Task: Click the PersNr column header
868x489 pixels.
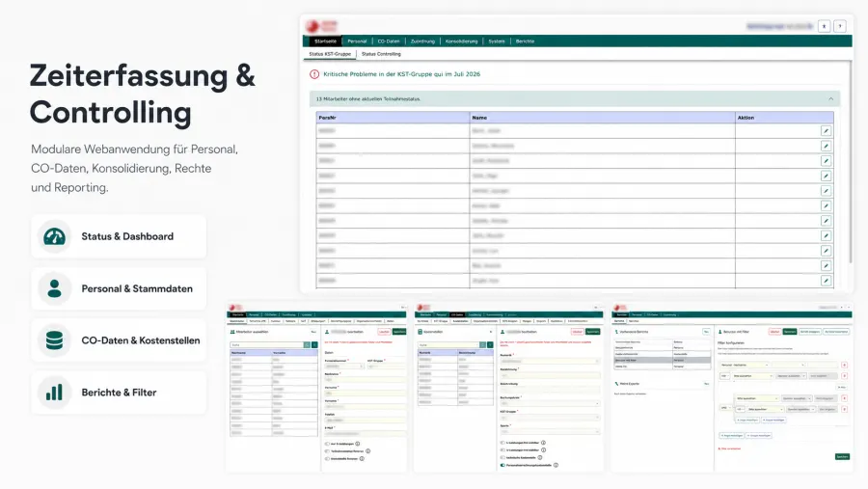Action: [x=393, y=118]
